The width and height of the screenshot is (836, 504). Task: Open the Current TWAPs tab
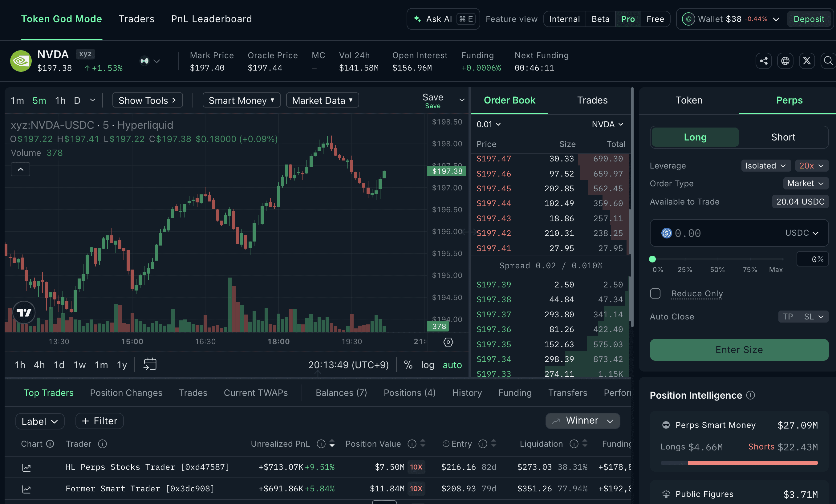256,393
